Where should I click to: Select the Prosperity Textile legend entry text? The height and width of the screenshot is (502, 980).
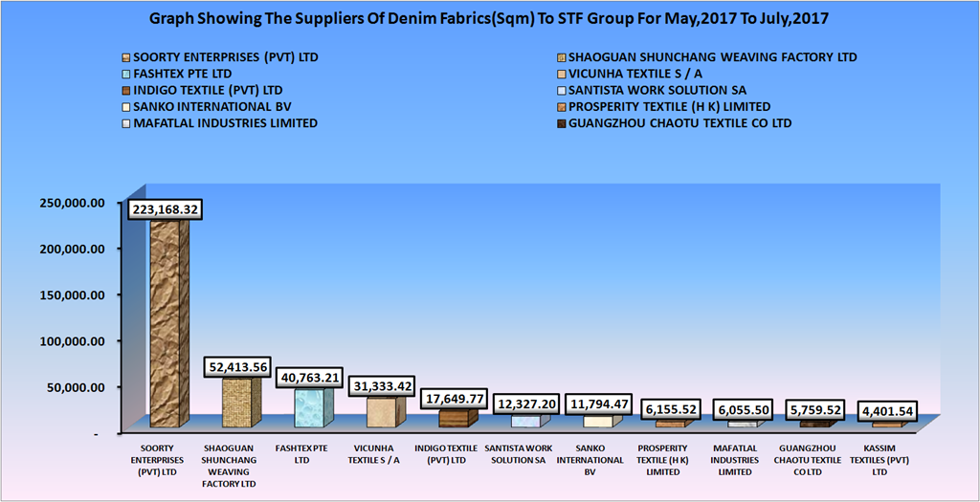point(669,107)
